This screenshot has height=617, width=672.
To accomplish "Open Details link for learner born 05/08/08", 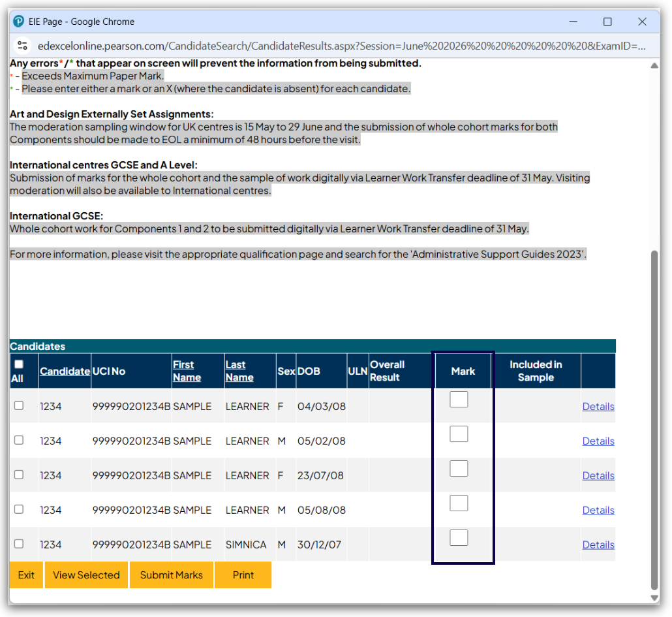I will (598, 510).
